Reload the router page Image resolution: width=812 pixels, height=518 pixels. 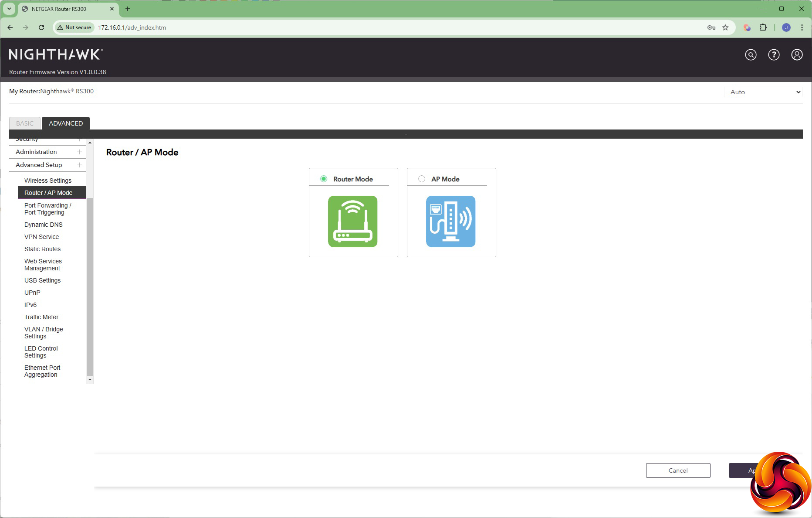coord(41,27)
